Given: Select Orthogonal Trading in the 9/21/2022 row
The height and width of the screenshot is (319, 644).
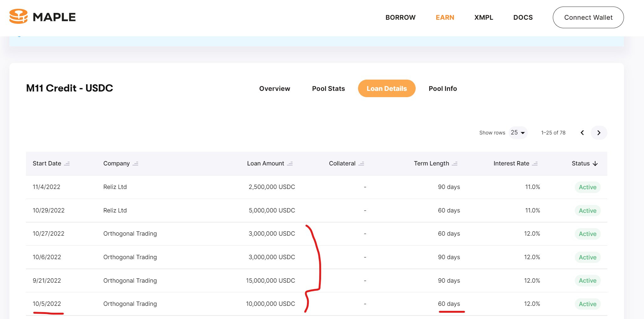Looking at the screenshot, I should click(x=130, y=280).
